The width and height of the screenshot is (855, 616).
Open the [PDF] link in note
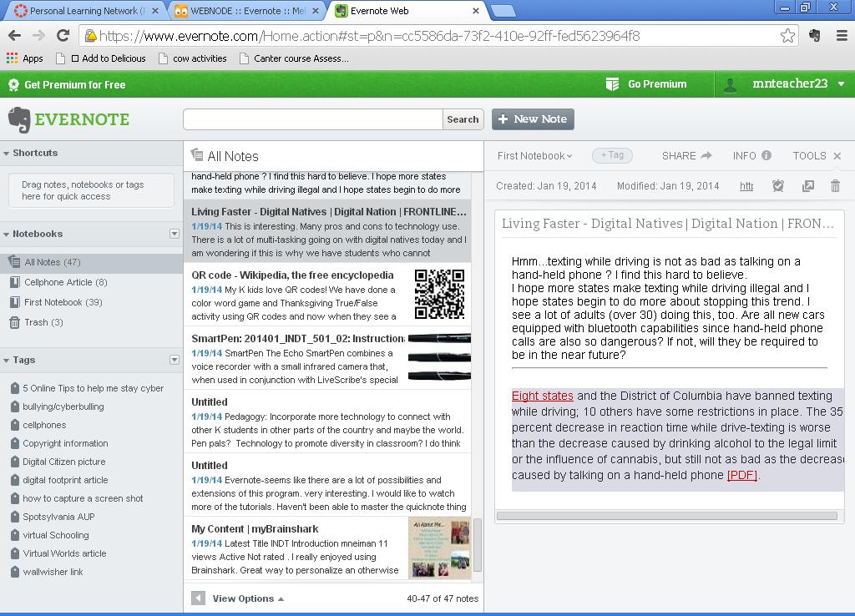[x=742, y=475]
